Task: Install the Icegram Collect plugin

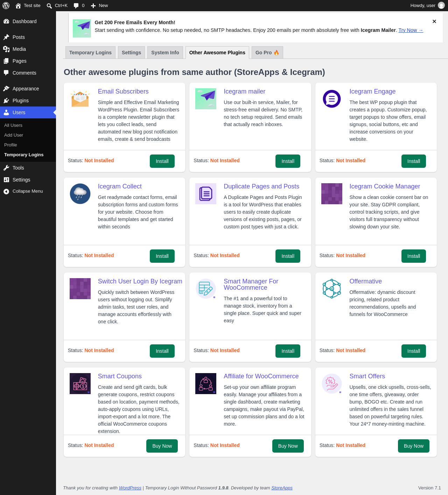Action: 162,256
